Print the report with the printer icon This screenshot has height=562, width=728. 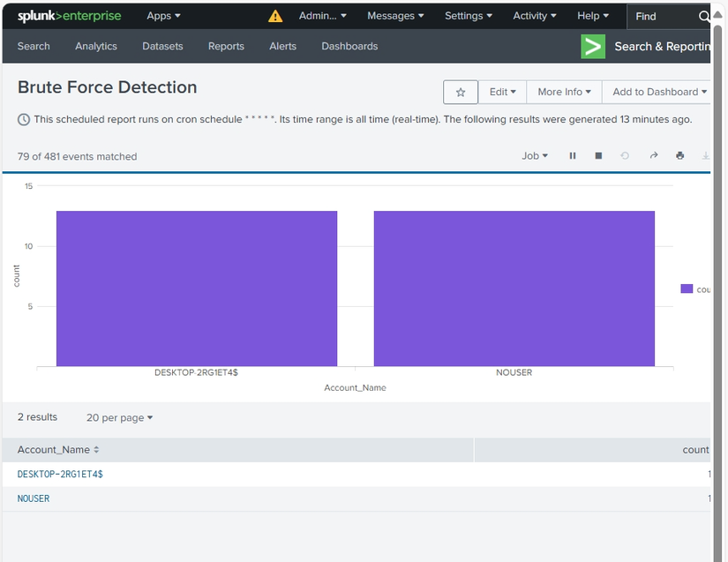click(x=679, y=155)
